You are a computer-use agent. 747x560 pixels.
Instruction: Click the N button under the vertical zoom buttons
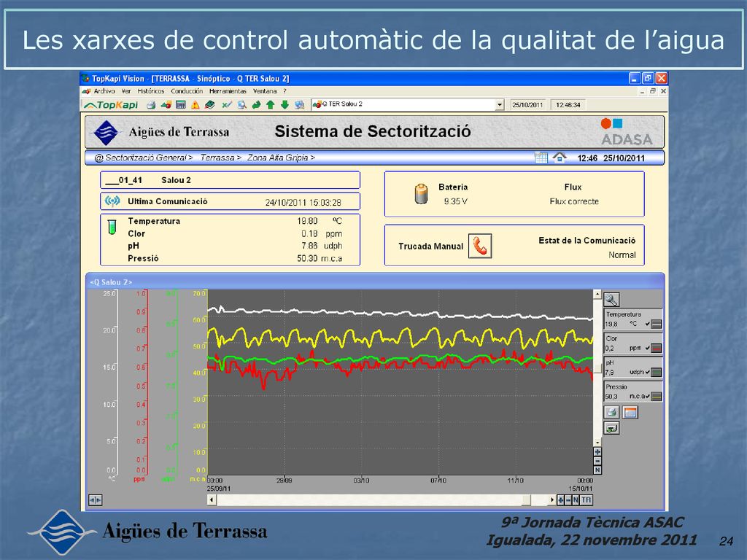[597, 470]
